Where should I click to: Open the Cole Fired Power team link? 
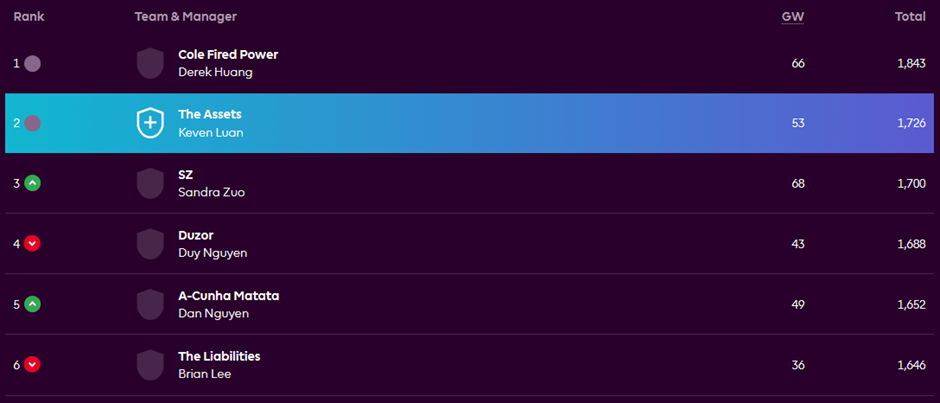tap(228, 55)
